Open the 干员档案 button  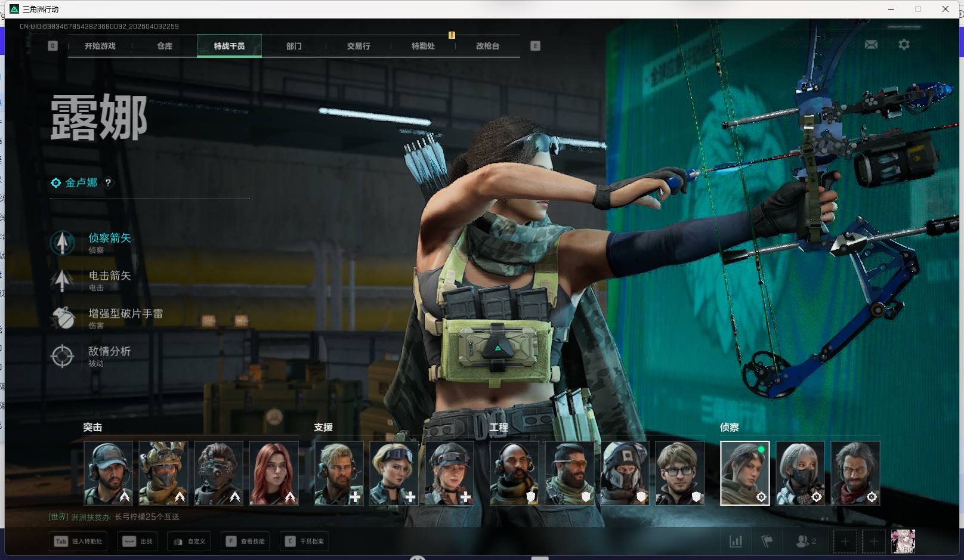304,542
